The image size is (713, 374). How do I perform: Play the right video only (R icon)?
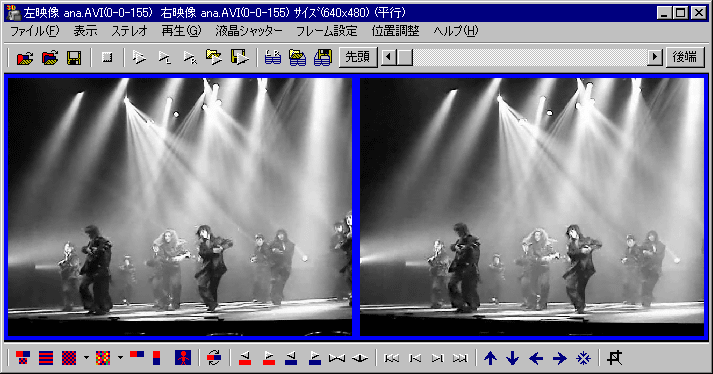pos(190,58)
